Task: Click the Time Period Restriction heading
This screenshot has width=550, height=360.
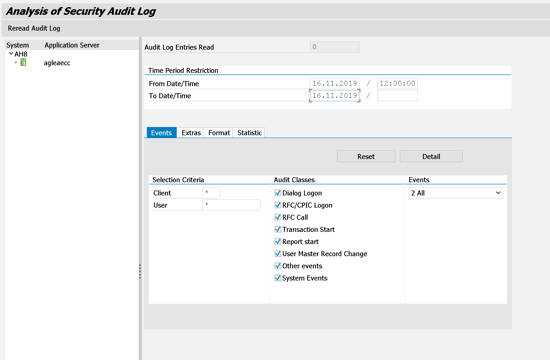Action: click(x=183, y=70)
